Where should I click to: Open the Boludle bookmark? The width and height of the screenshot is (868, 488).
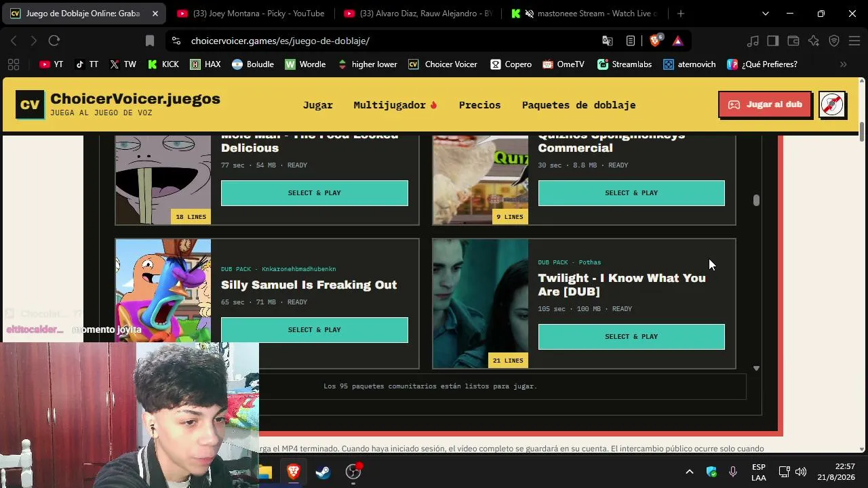pos(253,64)
